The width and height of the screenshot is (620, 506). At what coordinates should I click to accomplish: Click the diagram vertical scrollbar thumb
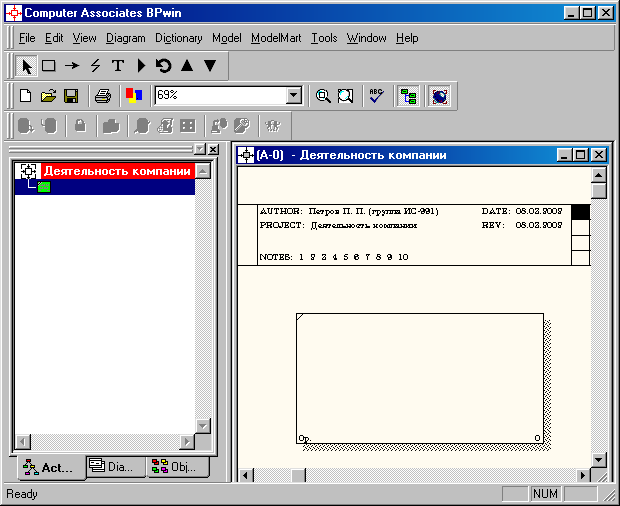[599, 191]
